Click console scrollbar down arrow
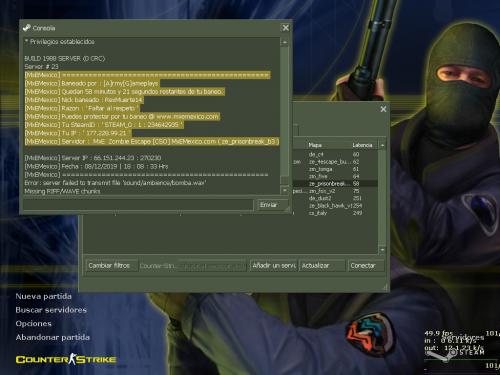The width and height of the screenshot is (500, 375). tap(284, 190)
